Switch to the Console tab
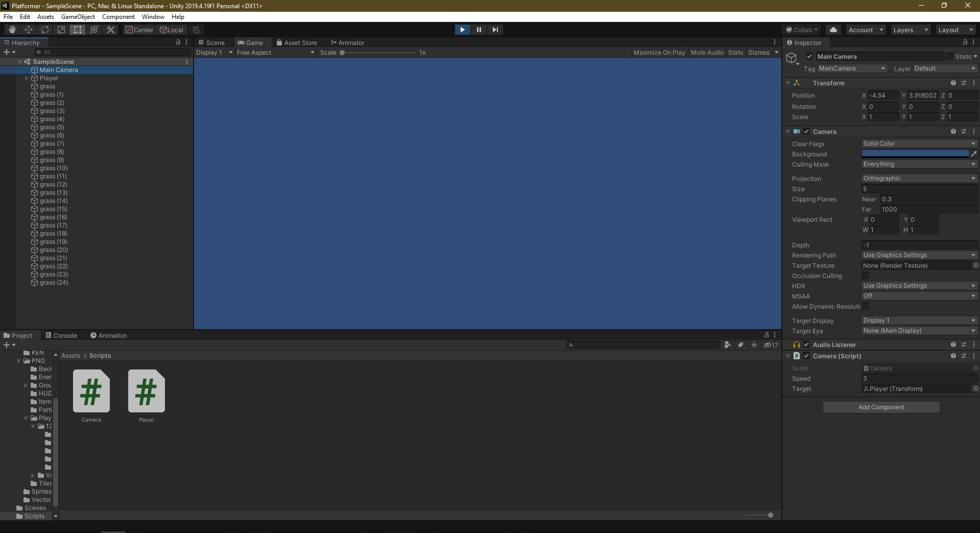Image resolution: width=980 pixels, height=533 pixels. [61, 335]
